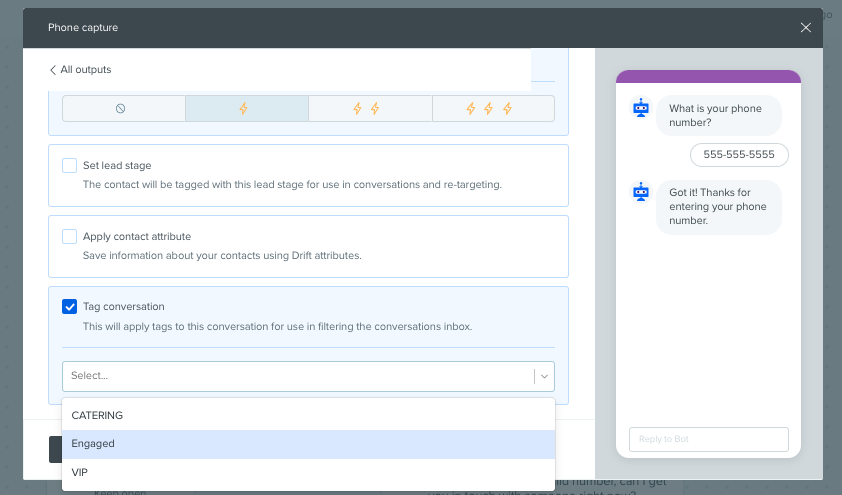Choose the VIP tag option

point(308,472)
